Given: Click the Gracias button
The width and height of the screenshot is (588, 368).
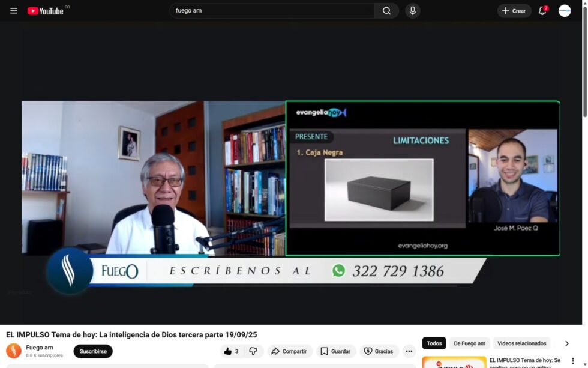Looking at the screenshot, I should click(x=379, y=351).
